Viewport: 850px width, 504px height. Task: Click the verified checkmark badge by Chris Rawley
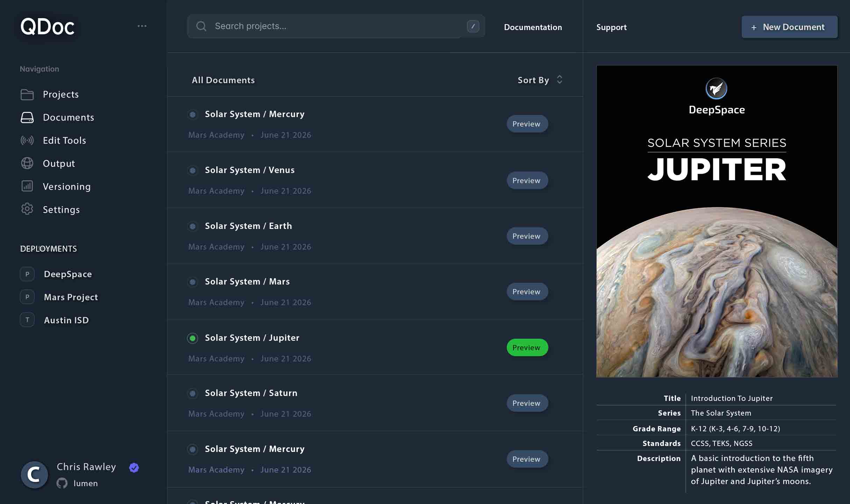click(x=134, y=467)
